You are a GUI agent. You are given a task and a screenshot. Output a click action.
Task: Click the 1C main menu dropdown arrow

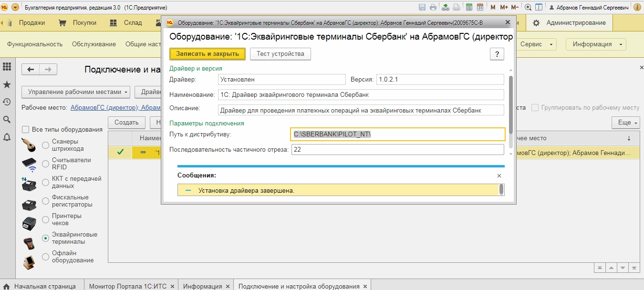pos(15,7)
